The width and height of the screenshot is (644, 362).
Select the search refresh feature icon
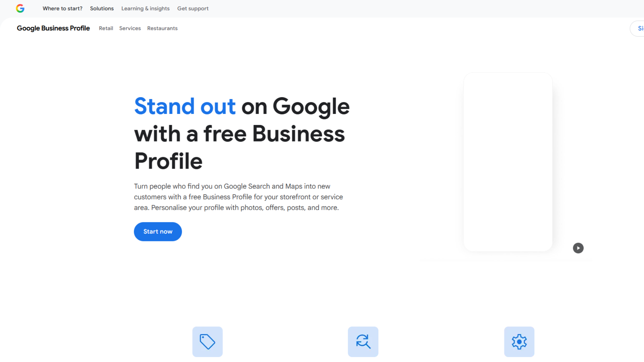coord(363,342)
